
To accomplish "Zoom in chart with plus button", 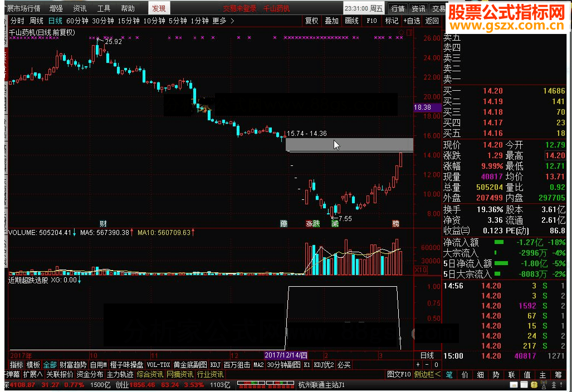I will click(x=418, y=365).
